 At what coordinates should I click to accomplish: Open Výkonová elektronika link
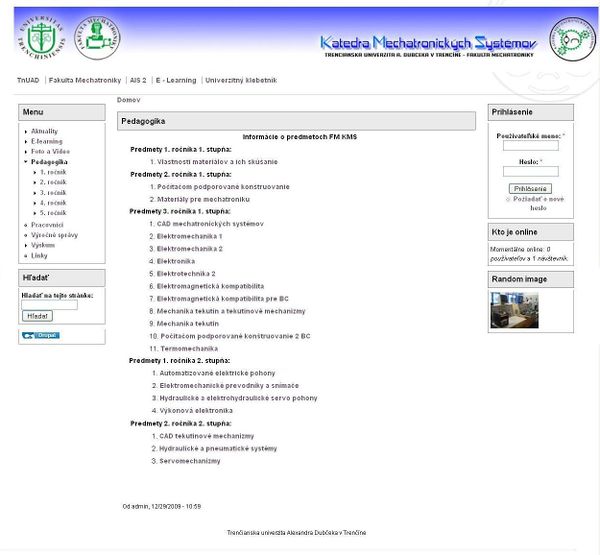(x=196, y=411)
